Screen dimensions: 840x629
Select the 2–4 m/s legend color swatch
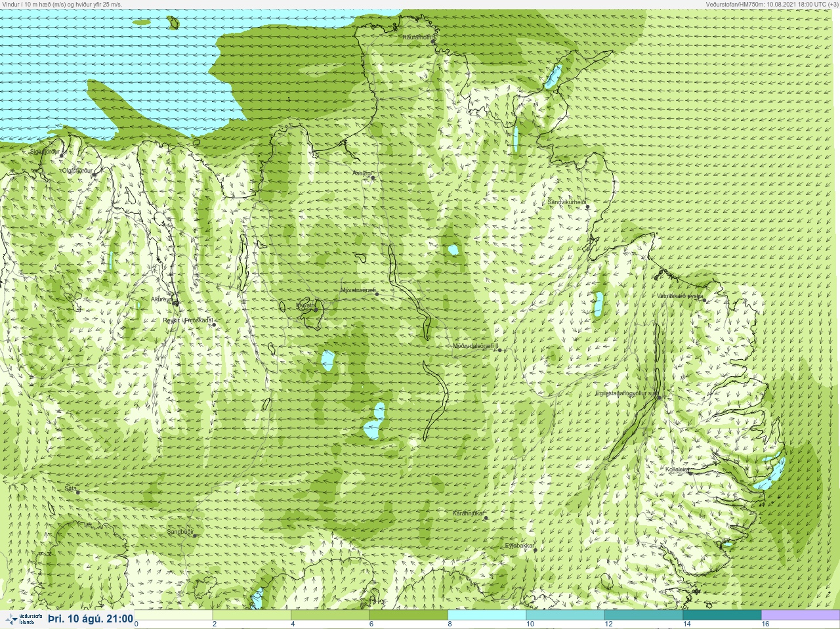point(252,615)
